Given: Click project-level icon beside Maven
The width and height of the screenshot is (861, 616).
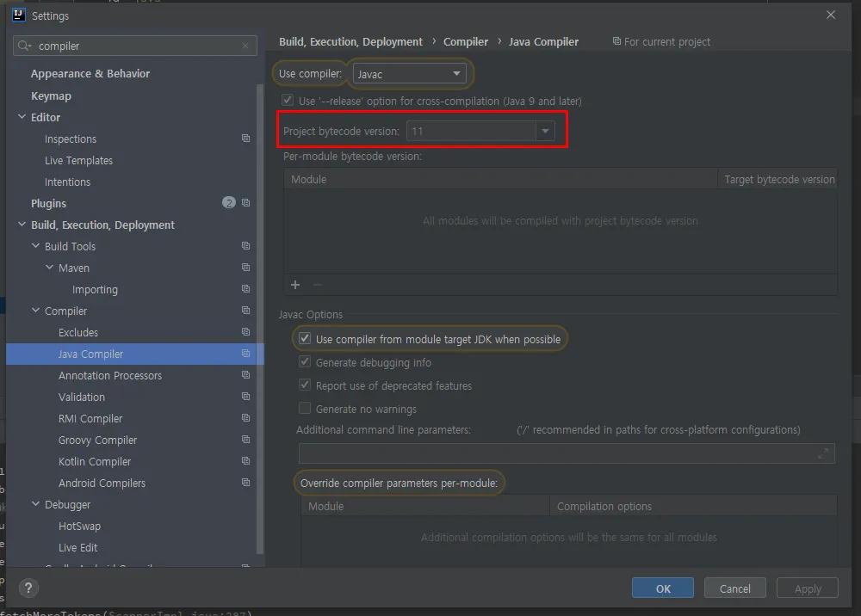Looking at the screenshot, I should click(246, 268).
